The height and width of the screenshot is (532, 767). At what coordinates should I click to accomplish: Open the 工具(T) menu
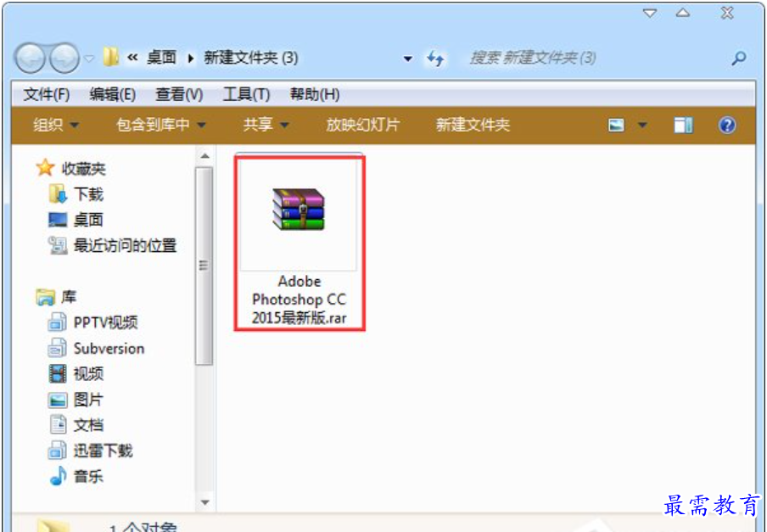pyautogui.click(x=246, y=94)
